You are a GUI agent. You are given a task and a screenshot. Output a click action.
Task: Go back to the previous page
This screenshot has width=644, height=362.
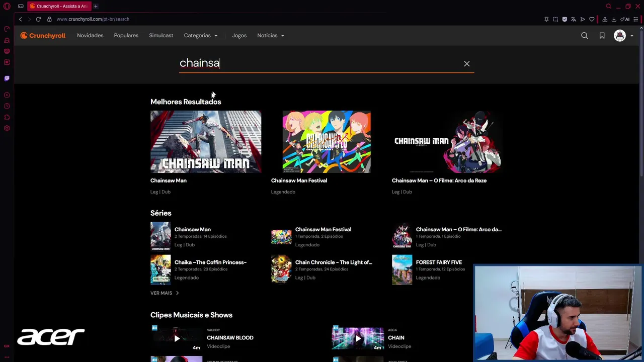click(x=20, y=19)
